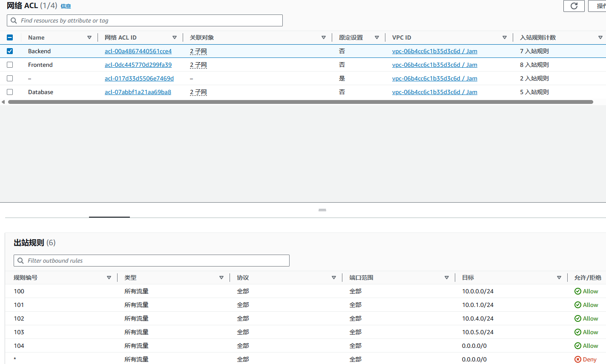Viewport: 606px width, 364px height.
Task: Open ACL acl-07abbf1a21aa69ba8
Action: [138, 92]
